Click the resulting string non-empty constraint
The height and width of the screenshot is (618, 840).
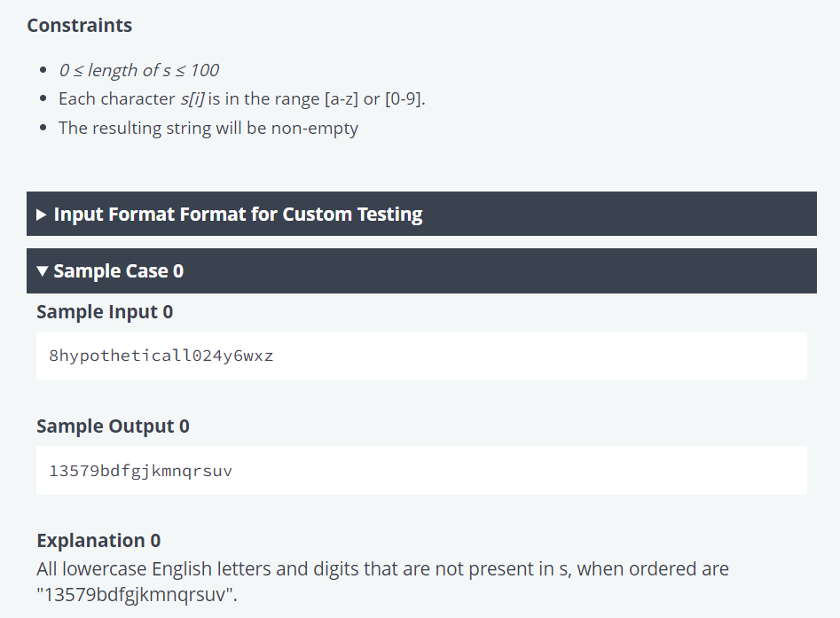[x=208, y=128]
